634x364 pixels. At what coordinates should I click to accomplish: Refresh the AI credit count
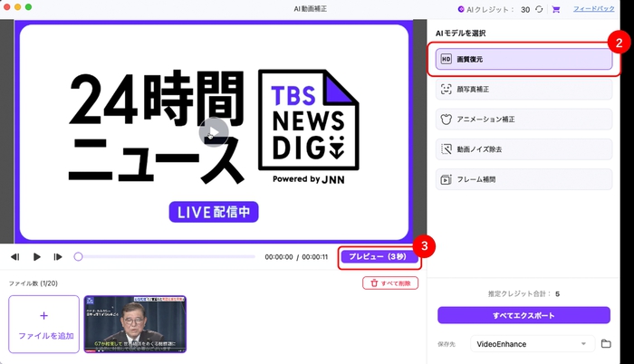click(539, 9)
